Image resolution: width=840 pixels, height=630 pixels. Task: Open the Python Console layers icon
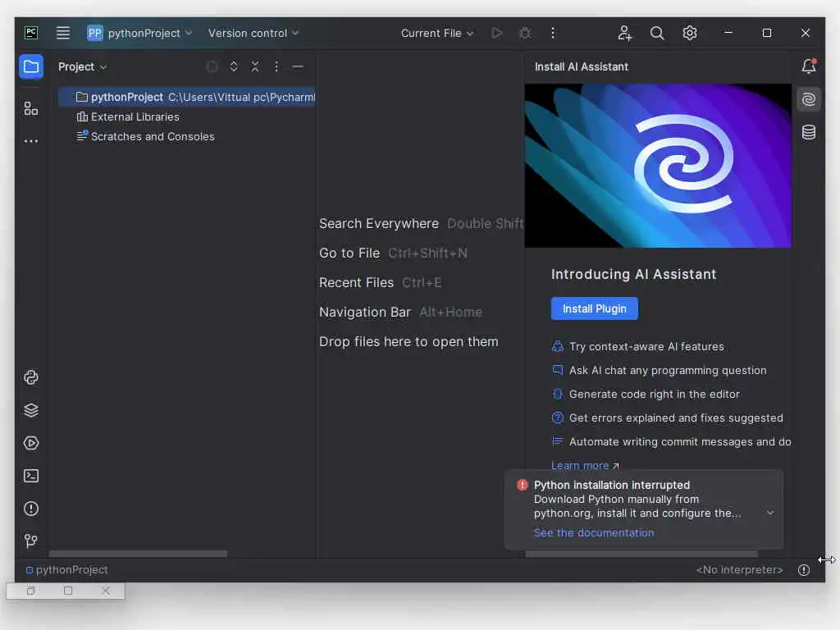[31, 410]
